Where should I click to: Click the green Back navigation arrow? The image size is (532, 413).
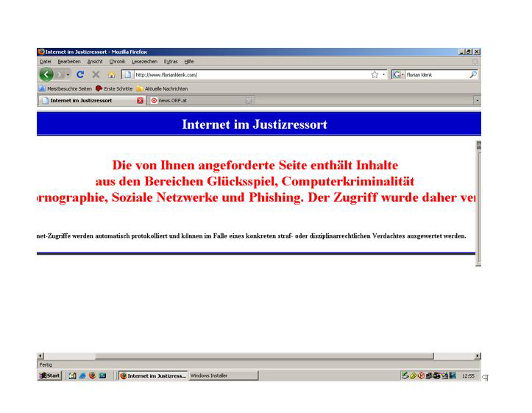pos(46,74)
